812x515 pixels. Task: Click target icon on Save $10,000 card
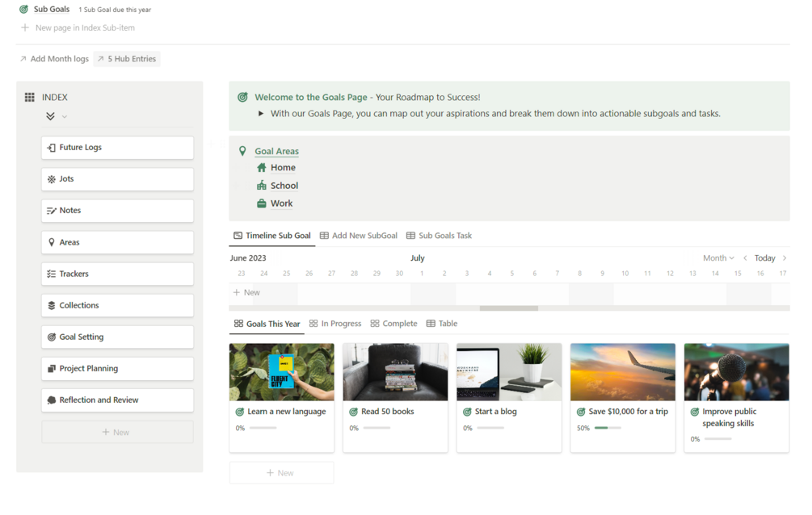pyautogui.click(x=581, y=412)
